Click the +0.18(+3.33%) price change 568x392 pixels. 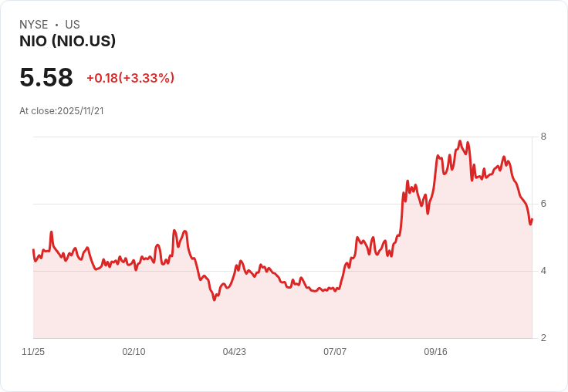(130, 78)
